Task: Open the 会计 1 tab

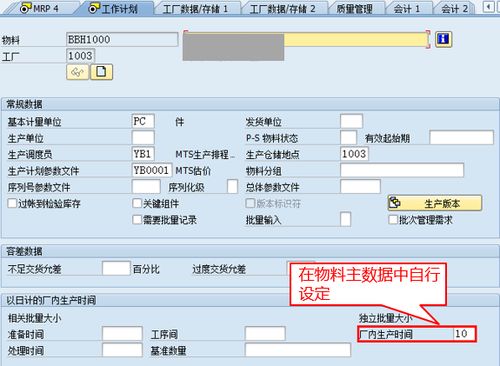Action: (x=407, y=9)
